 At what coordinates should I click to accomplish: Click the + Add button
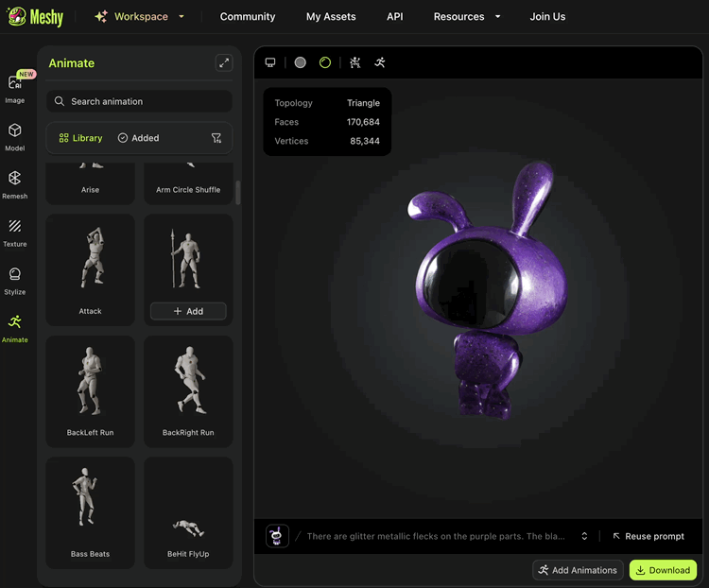188,311
